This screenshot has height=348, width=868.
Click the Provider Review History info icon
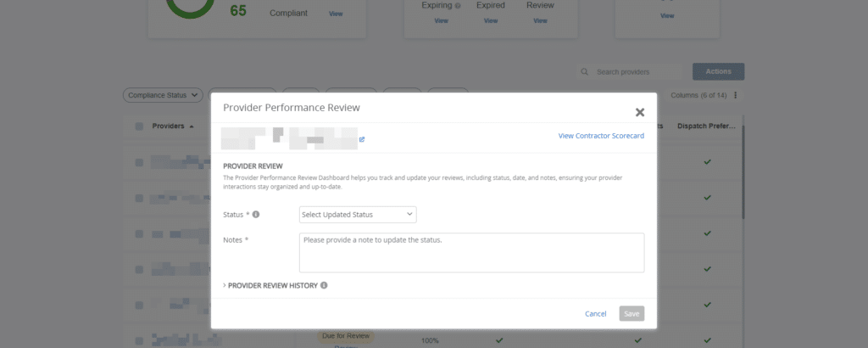(x=324, y=286)
